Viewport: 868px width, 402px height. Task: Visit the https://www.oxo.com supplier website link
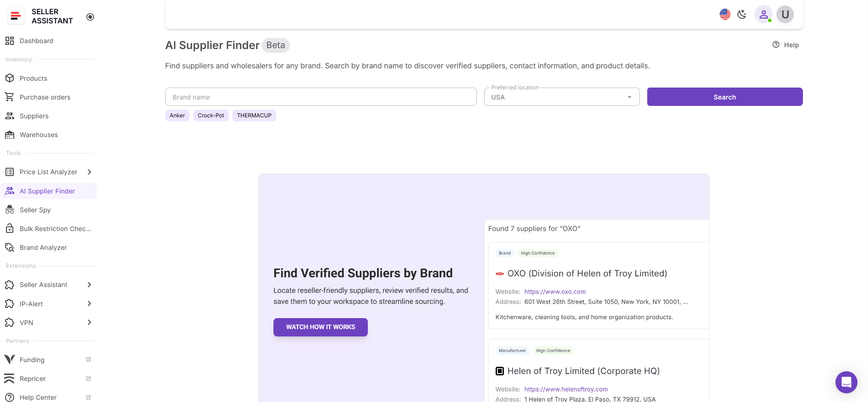[x=555, y=292]
